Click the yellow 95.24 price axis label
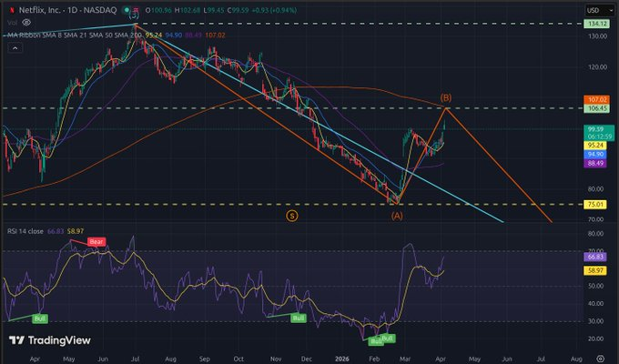619x364 pixels. (595, 146)
